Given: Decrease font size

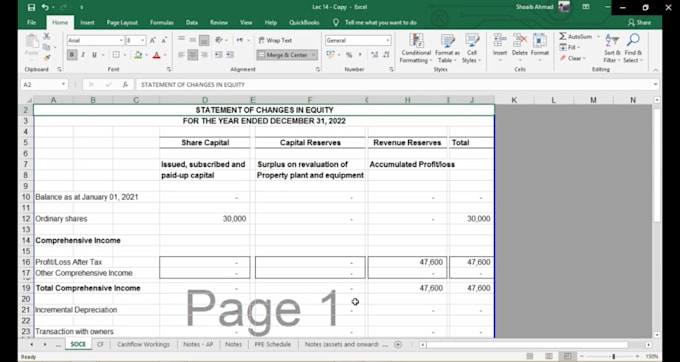Looking at the screenshot, I should click(164, 40).
